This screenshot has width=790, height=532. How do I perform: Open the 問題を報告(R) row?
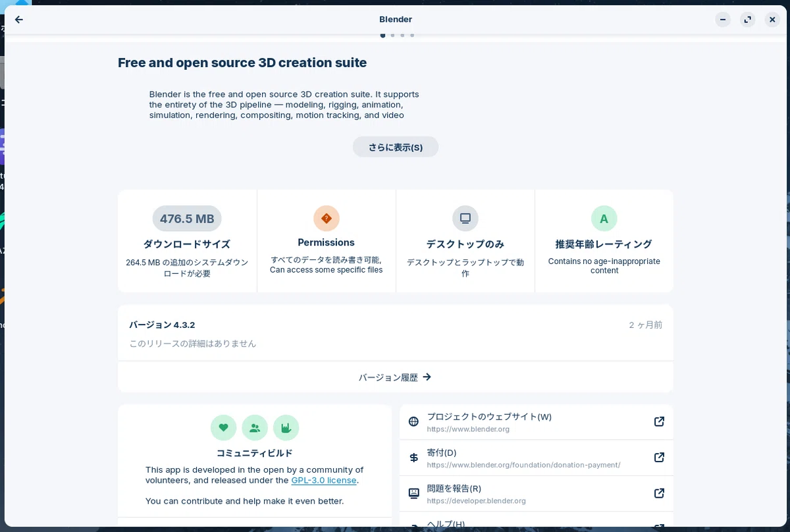coord(537,493)
